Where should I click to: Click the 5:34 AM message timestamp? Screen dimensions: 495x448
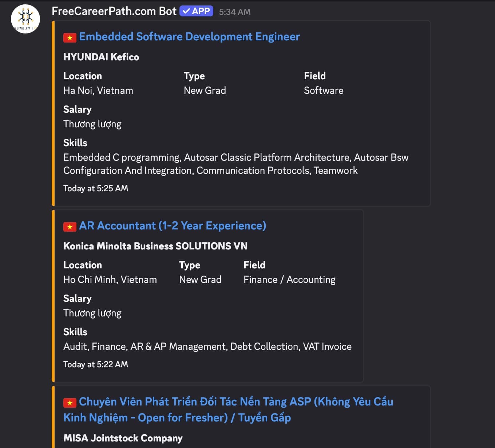click(x=235, y=12)
